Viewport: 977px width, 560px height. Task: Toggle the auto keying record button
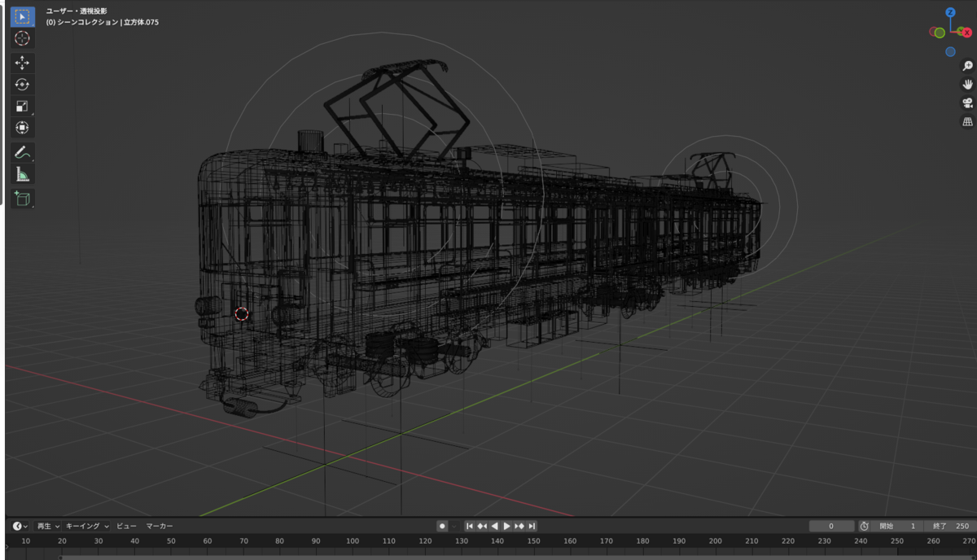(x=442, y=526)
